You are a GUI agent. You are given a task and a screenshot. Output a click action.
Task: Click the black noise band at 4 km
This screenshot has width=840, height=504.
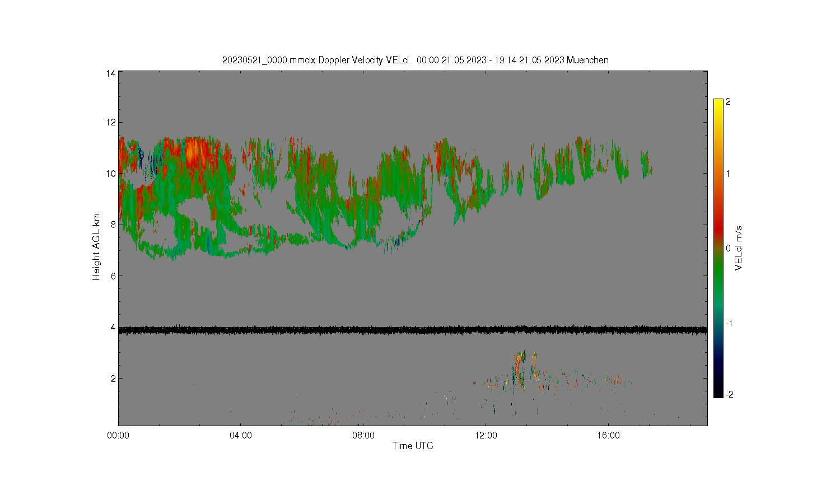click(413, 330)
